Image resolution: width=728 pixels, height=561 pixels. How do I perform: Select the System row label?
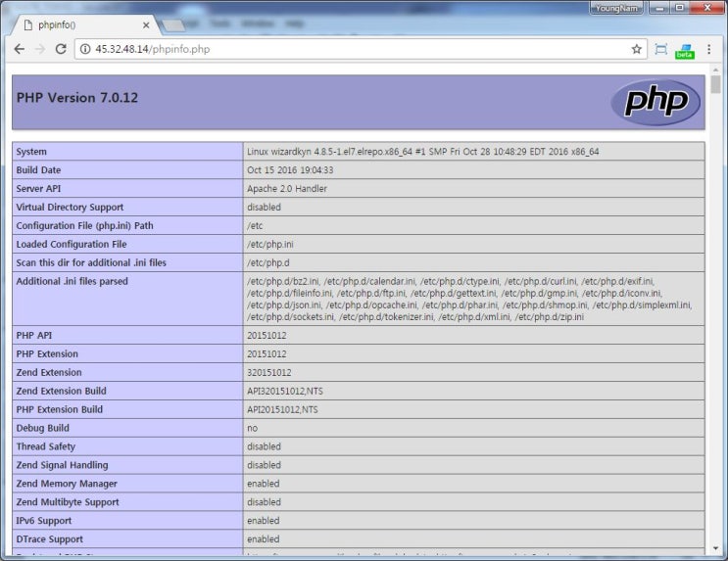tap(31, 152)
